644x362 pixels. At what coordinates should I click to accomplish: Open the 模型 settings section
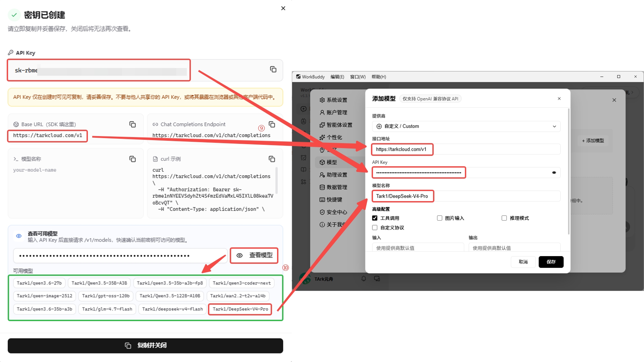(340, 162)
